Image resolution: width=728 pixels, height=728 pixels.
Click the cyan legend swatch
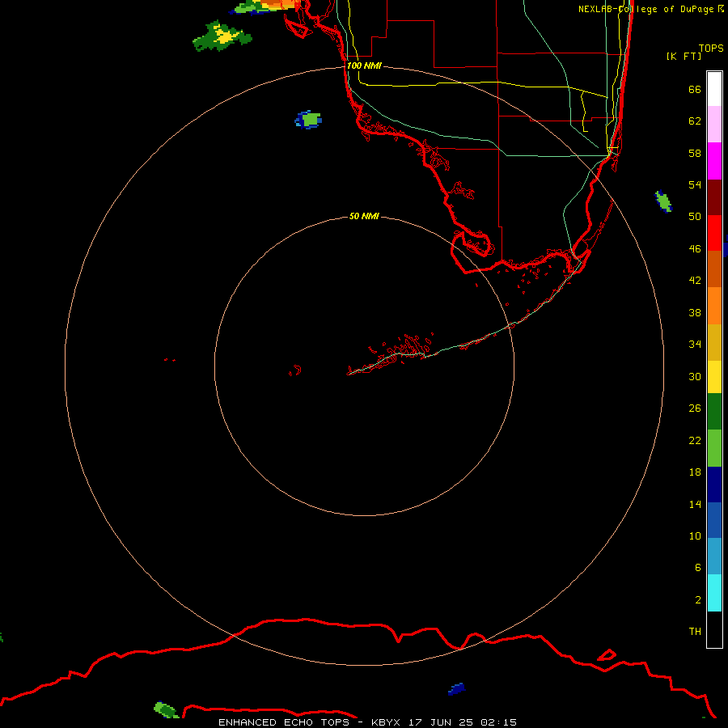714,593
